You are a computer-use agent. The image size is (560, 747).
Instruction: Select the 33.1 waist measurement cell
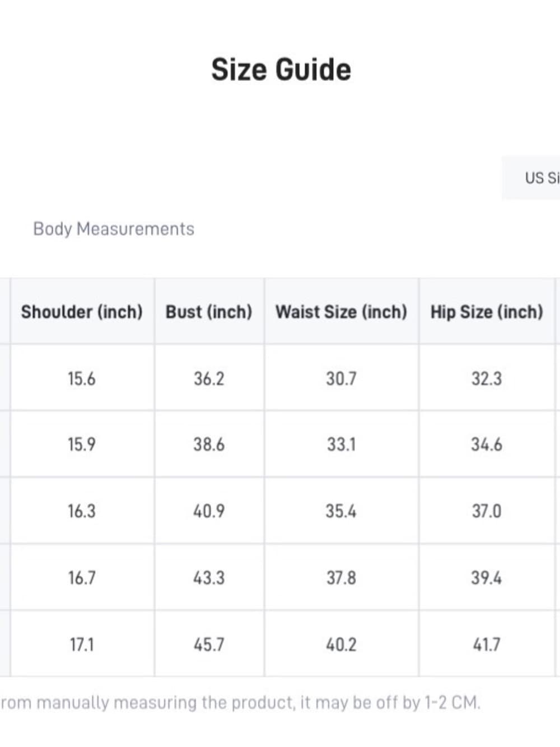point(341,444)
